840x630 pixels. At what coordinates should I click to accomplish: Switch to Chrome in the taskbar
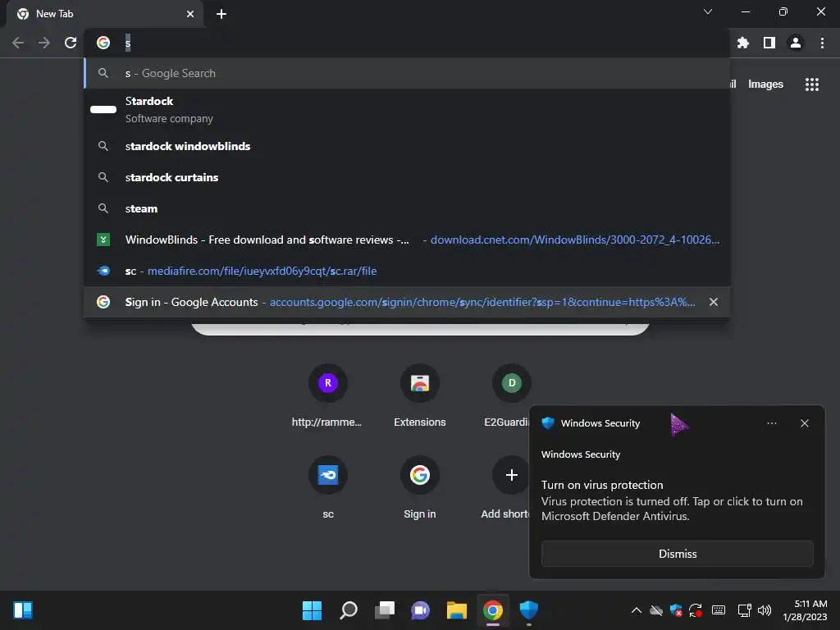(493, 610)
